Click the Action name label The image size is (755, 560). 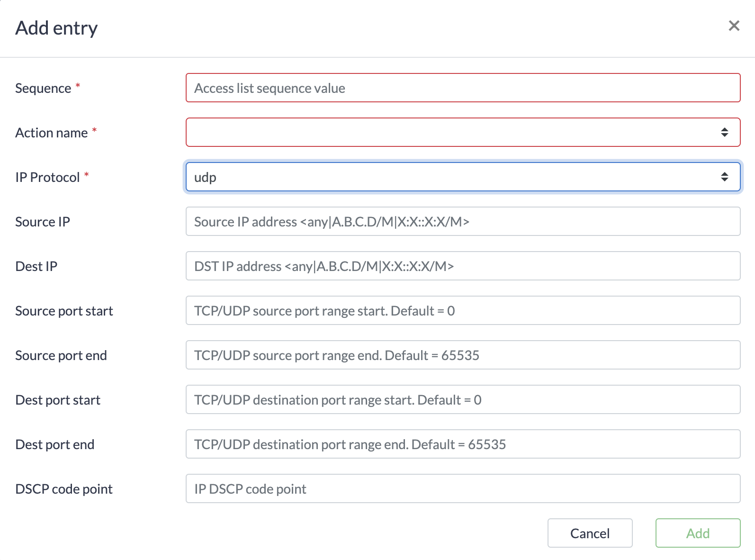point(51,133)
